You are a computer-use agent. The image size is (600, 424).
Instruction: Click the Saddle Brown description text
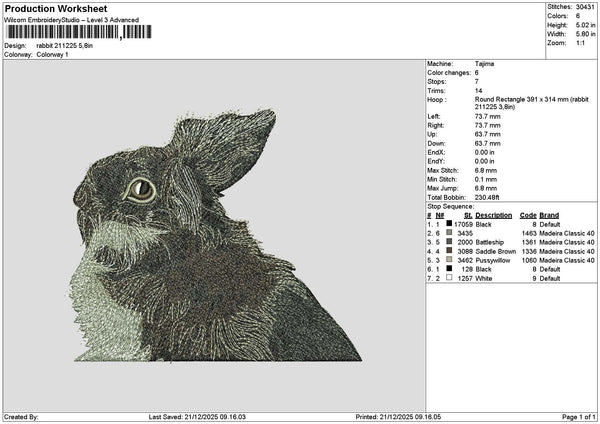[x=496, y=251]
